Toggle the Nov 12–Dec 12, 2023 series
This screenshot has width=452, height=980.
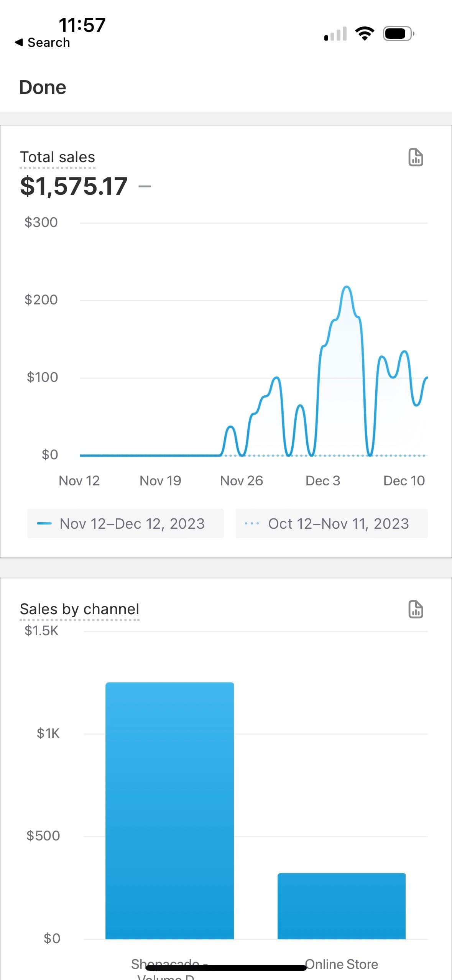click(x=125, y=524)
